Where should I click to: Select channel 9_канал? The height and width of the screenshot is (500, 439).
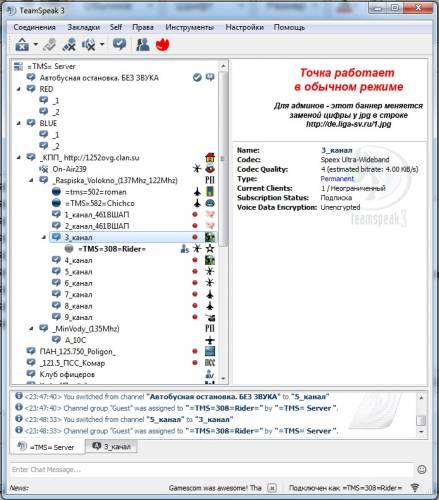point(78,317)
